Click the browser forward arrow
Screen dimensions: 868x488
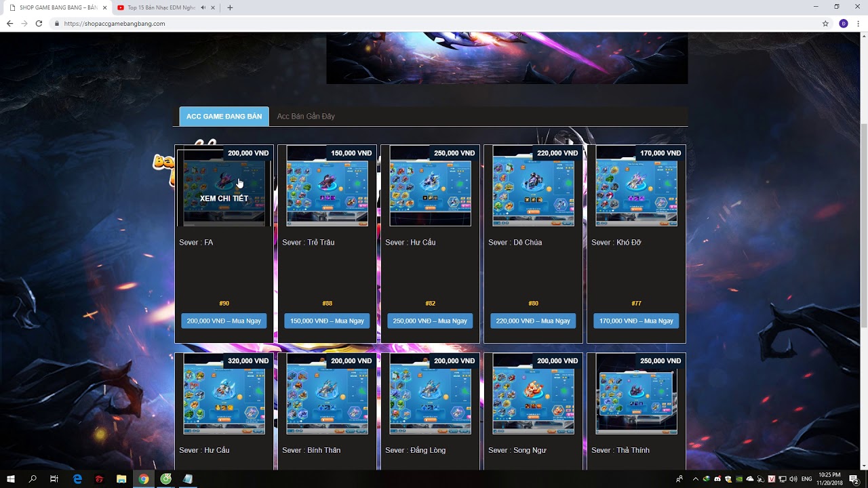click(24, 23)
